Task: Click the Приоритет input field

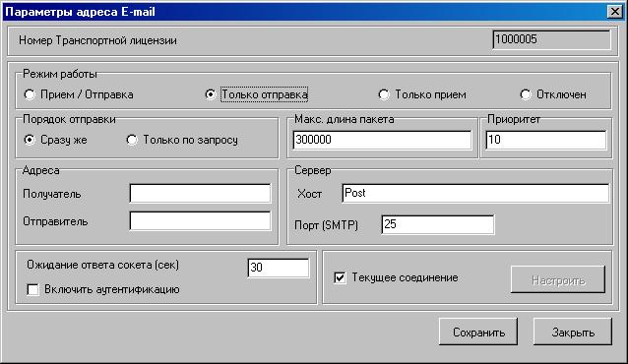Action: click(x=546, y=140)
